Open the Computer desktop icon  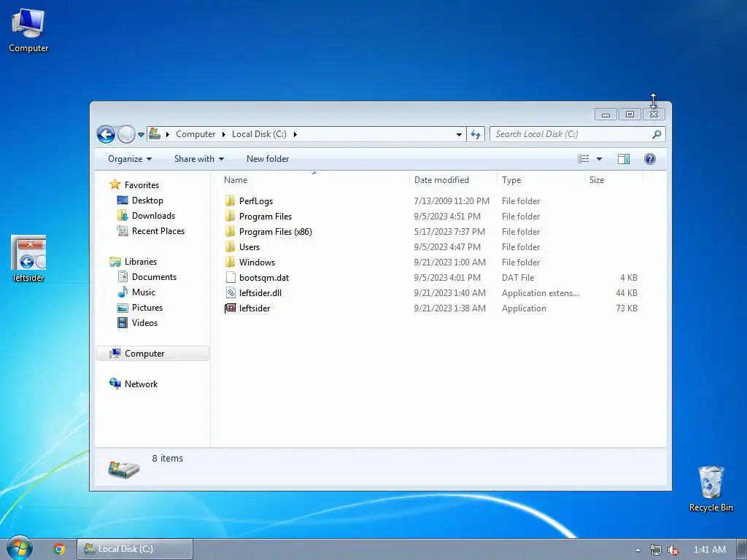(x=28, y=30)
